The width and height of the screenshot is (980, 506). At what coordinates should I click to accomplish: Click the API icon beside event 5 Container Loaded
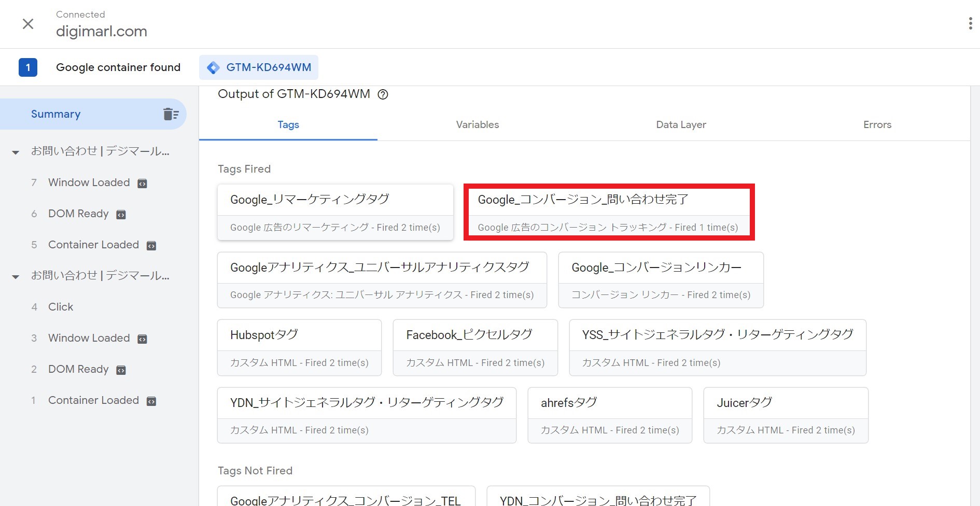point(151,246)
